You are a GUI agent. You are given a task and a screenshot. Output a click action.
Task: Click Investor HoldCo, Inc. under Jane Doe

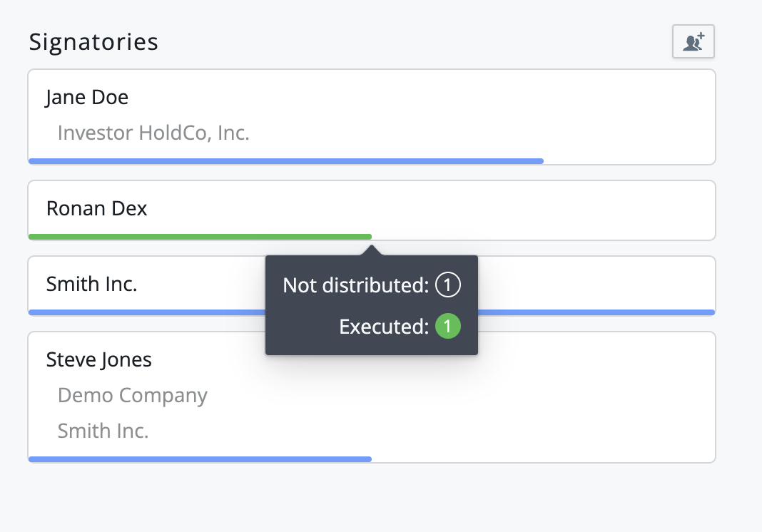pos(153,133)
